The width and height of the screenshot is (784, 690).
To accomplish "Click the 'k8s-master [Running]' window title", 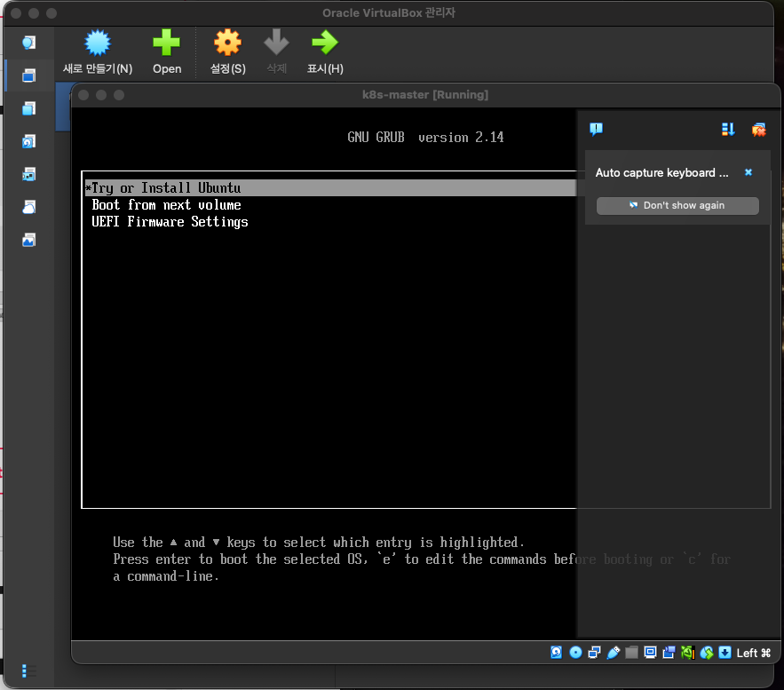I will pos(425,95).
